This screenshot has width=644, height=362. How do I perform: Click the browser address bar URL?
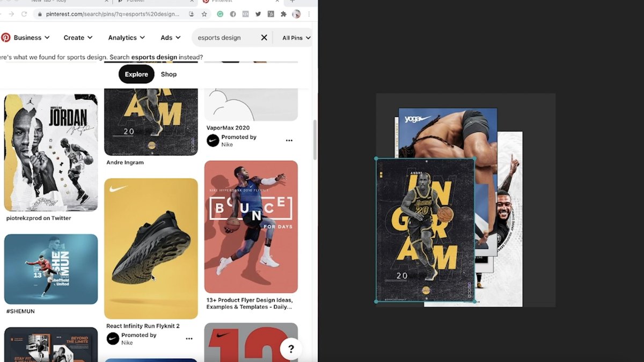[113, 14]
